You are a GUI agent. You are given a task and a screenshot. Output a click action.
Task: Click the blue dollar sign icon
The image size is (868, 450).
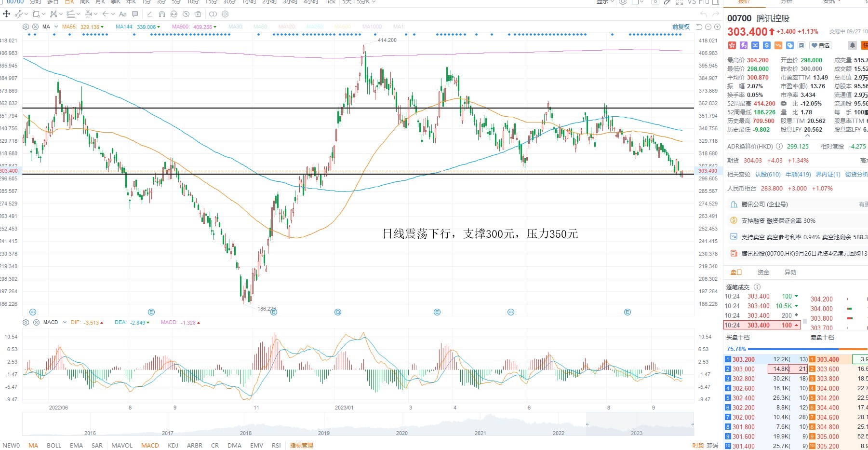pos(767,45)
